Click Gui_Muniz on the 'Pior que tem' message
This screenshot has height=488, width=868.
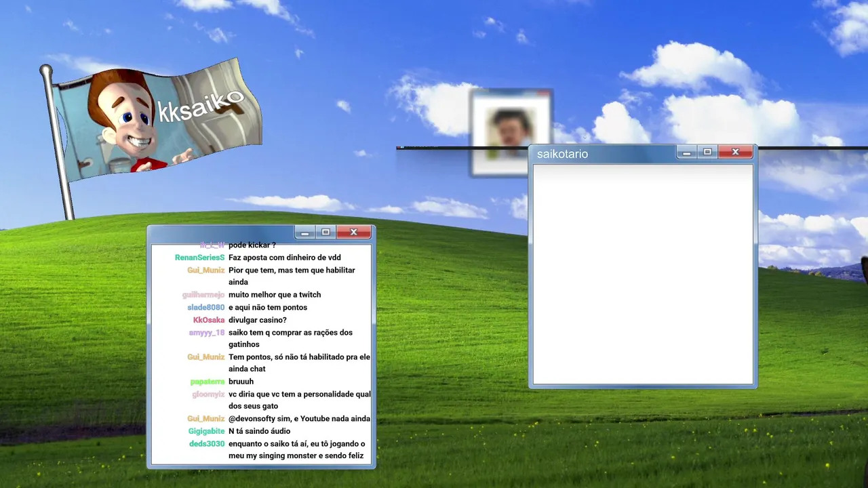pyautogui.click(x=205, y=270)
